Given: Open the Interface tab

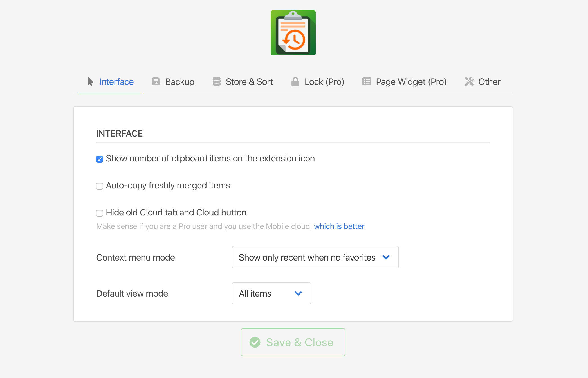Looking at the screenshot, I should click(110, 82).
